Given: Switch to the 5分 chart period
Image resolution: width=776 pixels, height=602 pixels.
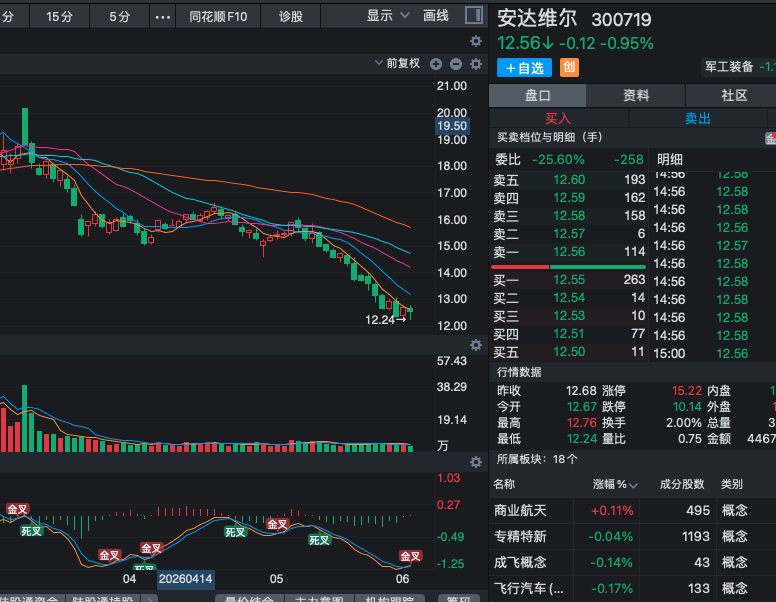Looking at the screenshot, I should click(x=119, y=17).
